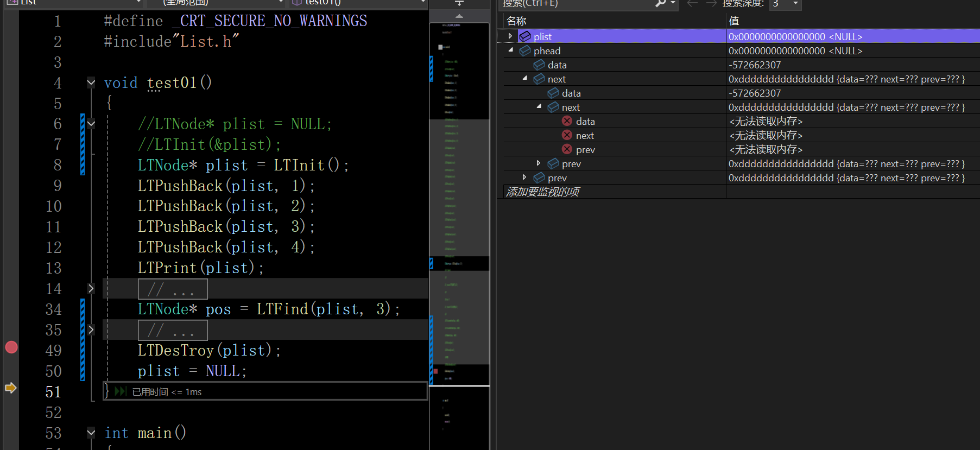Click the red error icon beside unreadable next
Image resolution: width=980 pixels, height=450 pixels.
[567, 135]
